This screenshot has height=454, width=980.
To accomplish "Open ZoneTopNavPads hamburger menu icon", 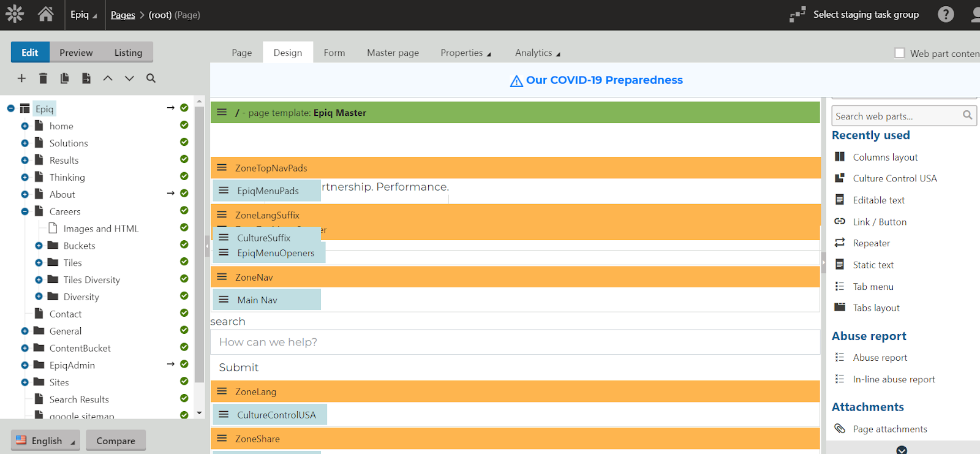I will tap(222, 168).
